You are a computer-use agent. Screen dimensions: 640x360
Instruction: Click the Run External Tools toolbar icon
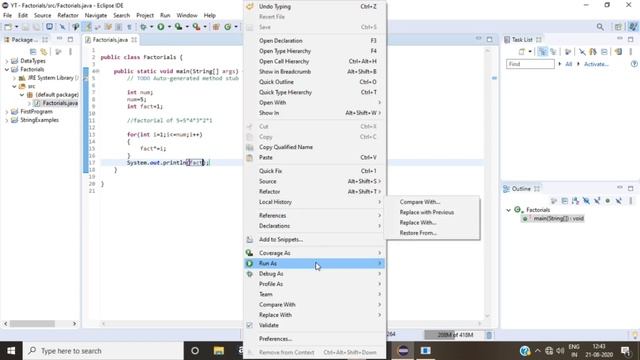(x=196, y=27)
